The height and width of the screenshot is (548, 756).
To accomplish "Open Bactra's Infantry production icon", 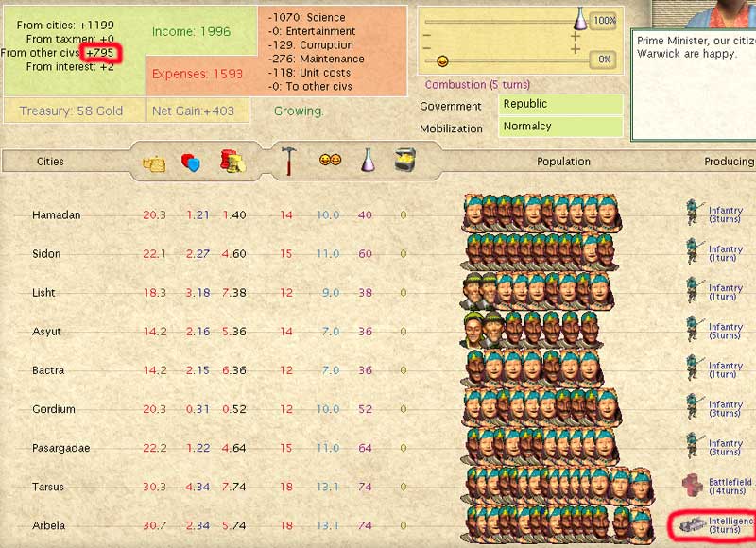I will click(694, 368).
